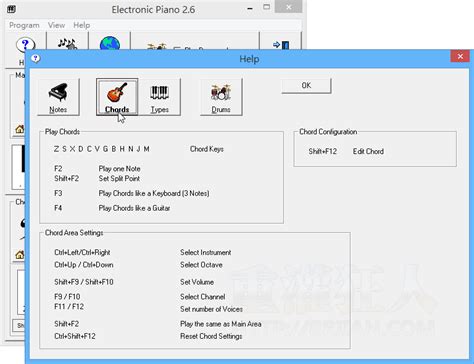Close the Help dialog window
Image resolution: width=474 pixels, height=364 pixels.
[x=460, y=56]
